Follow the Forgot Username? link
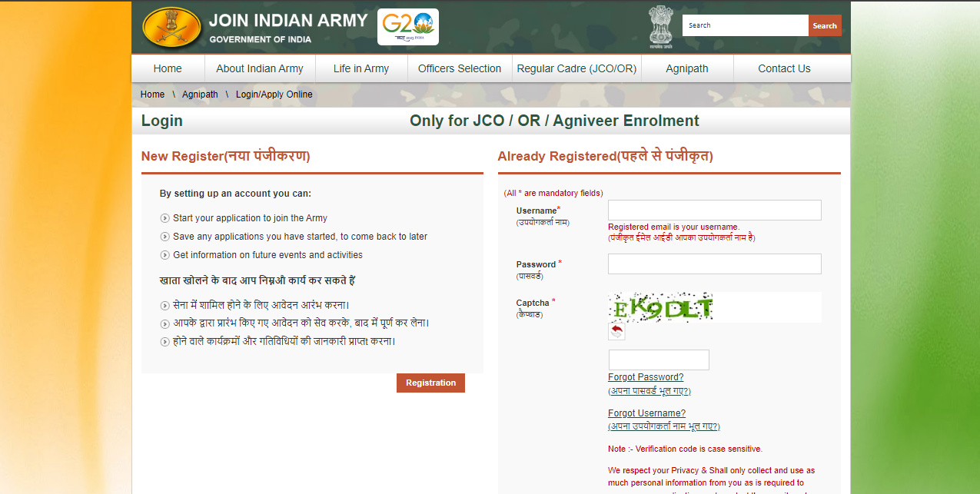 click(646, 413)
